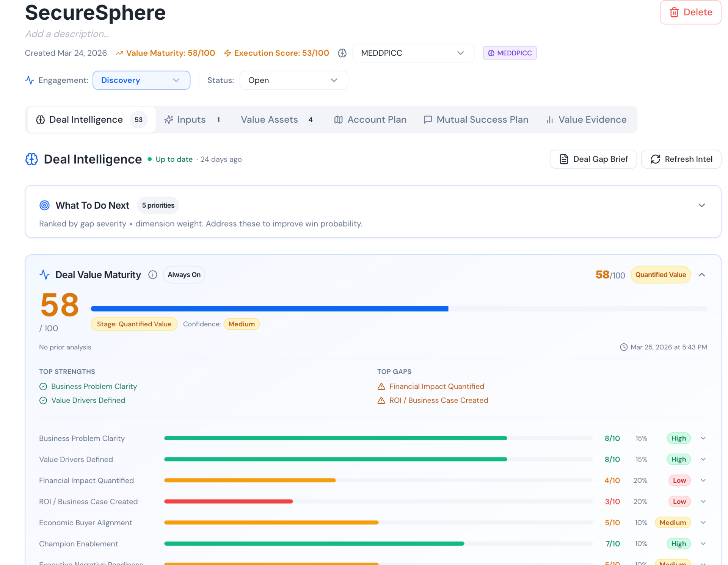
Task: Click the SecureSphere title
Action: (96, 13)
